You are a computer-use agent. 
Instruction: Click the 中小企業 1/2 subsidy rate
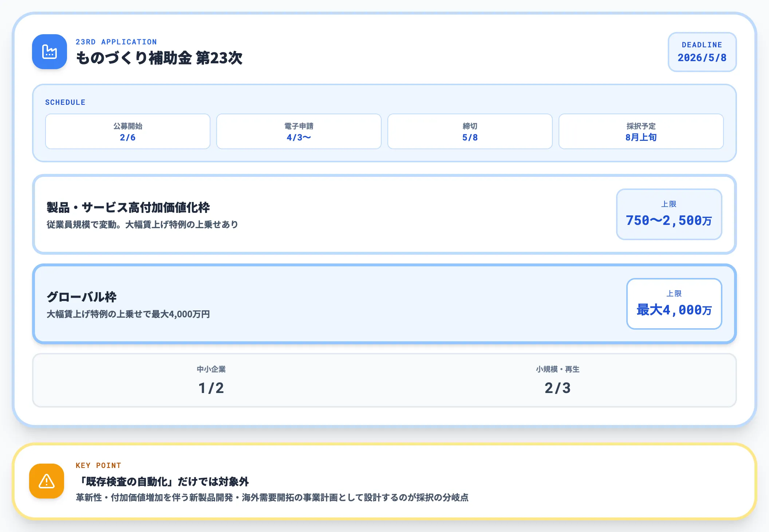(x=211, y=380)
